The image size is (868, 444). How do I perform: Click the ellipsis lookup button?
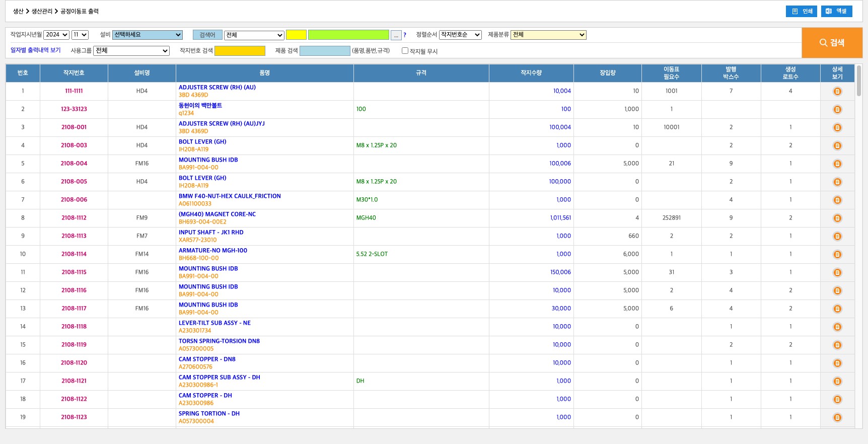tap(396, 35)
